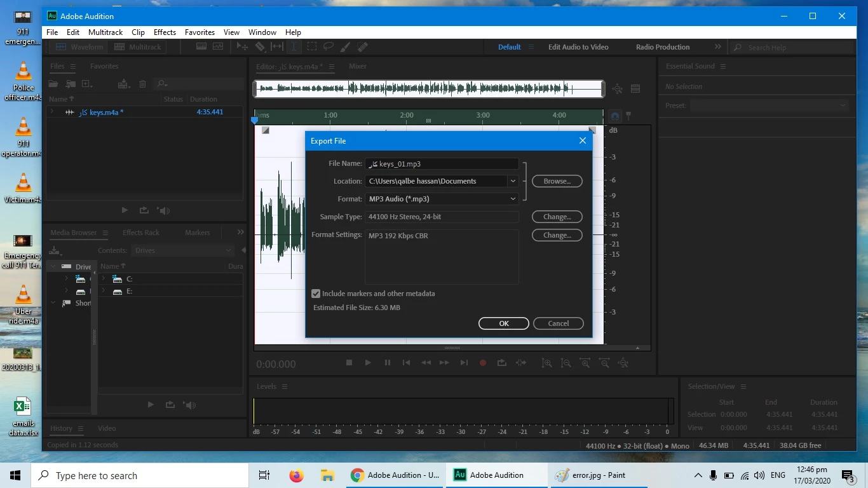Click Change button for Format Settings
Viewport: 868px width, 488px height.
557,235
